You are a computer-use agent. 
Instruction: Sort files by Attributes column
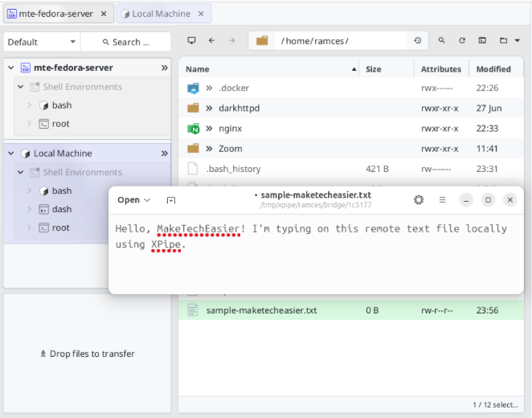(441, 69)
